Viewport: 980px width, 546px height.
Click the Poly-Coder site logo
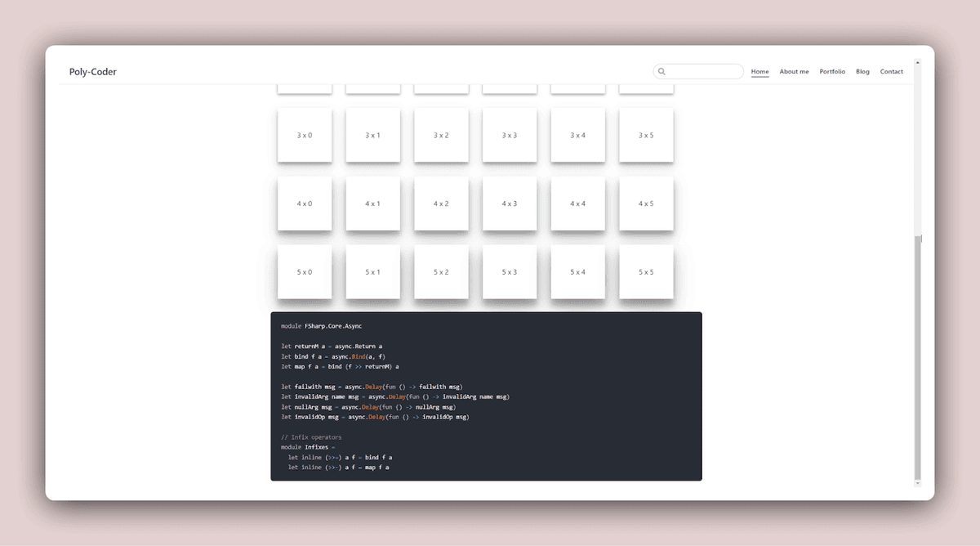point(93,72)
